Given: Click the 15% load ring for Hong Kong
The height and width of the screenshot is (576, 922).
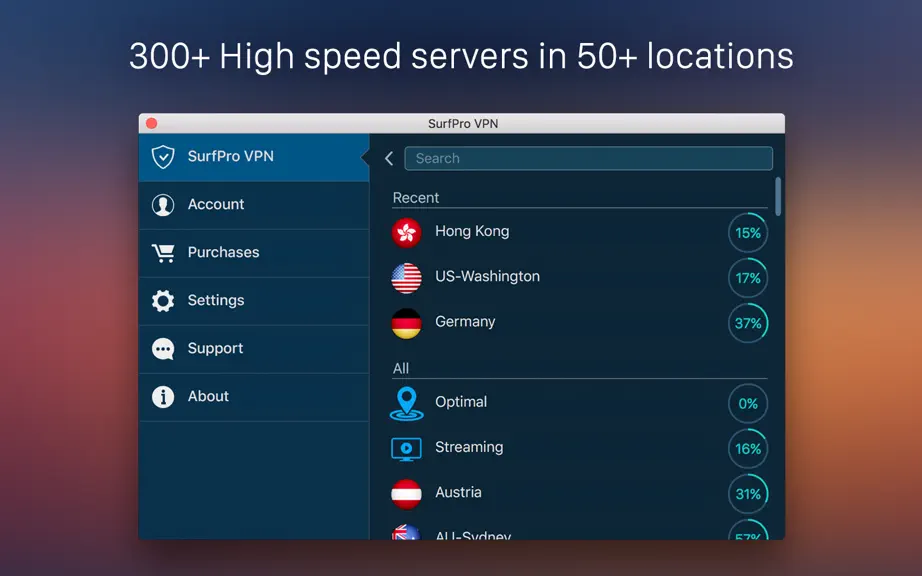Looking at the screenshot, I should (x=748, y=233).
